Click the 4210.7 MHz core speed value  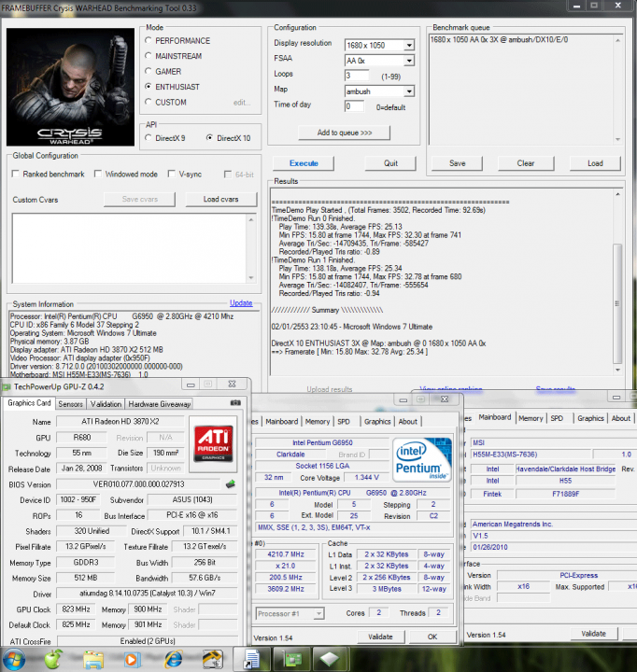click(286, 554)
